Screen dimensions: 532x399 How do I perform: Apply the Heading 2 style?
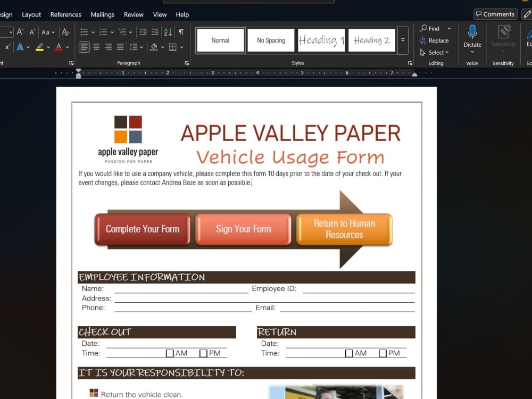coord(371,40)
